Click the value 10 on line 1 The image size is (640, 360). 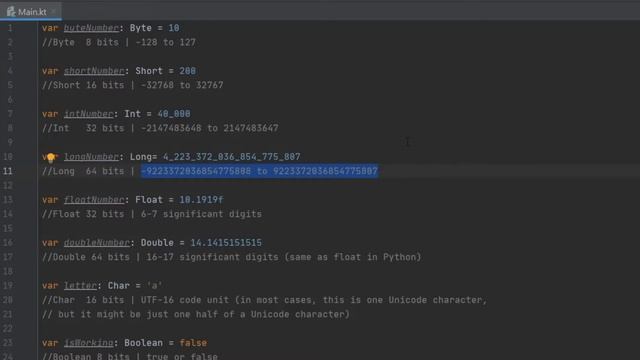pyautogui.click(x=174, y=28)
